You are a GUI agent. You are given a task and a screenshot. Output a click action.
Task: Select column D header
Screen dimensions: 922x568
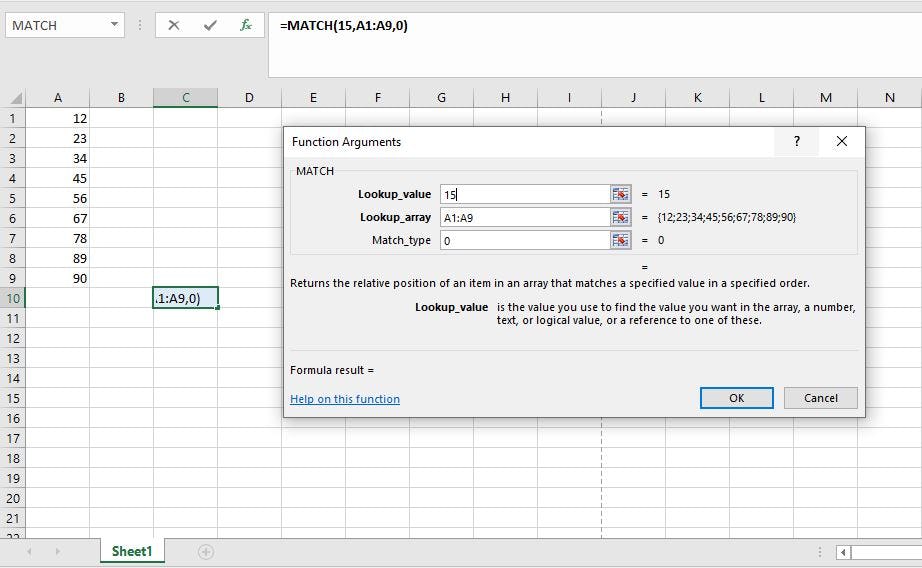(249, 98)
